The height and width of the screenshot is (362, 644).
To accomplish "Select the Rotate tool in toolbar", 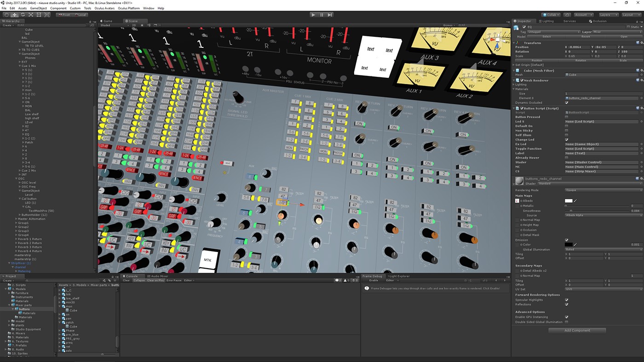I will click(x=23, y=15).
